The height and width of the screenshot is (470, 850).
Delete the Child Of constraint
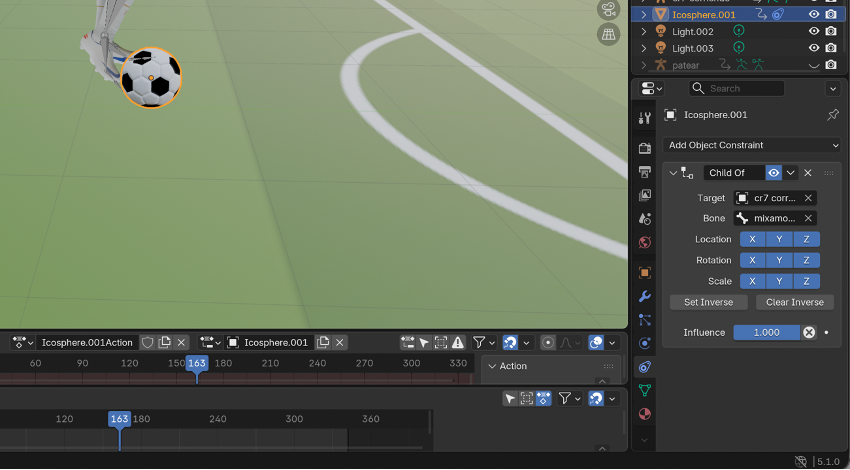coord(808,173)
